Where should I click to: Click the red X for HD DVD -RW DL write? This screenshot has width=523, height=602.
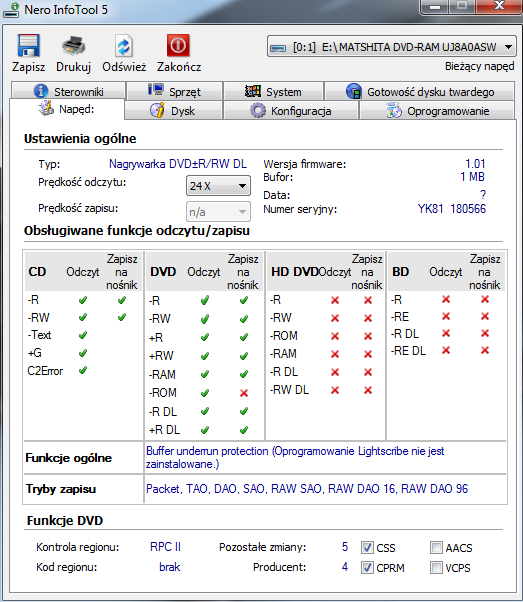(368, 390)
